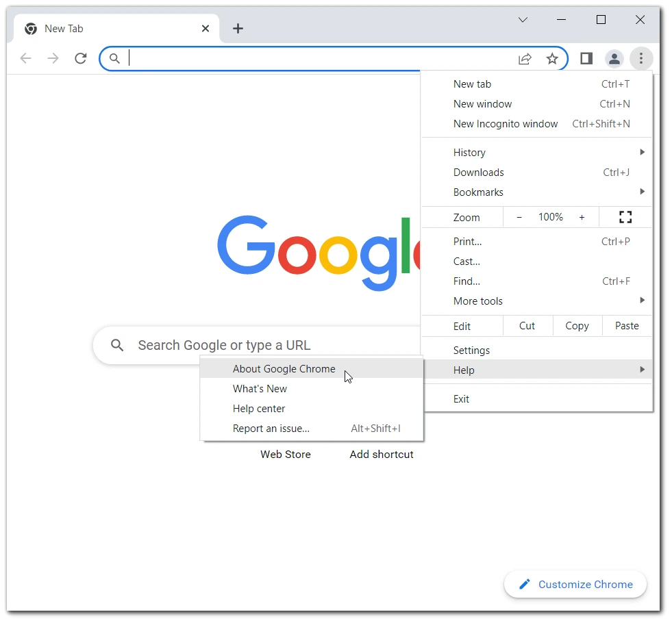Click the 100% zoom value
This screenshot has height=623, width=672.
[551, 217]
